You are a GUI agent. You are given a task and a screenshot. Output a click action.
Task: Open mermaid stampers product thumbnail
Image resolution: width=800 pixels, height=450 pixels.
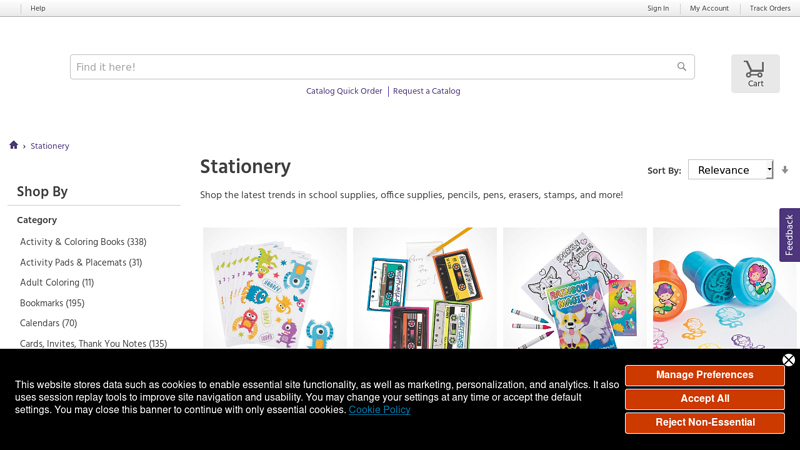click(x=724, y=288)
